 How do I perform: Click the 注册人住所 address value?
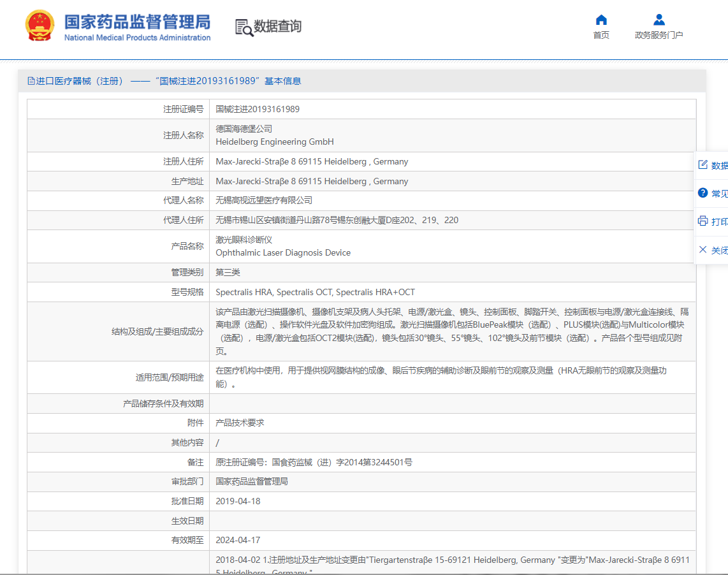312,162
